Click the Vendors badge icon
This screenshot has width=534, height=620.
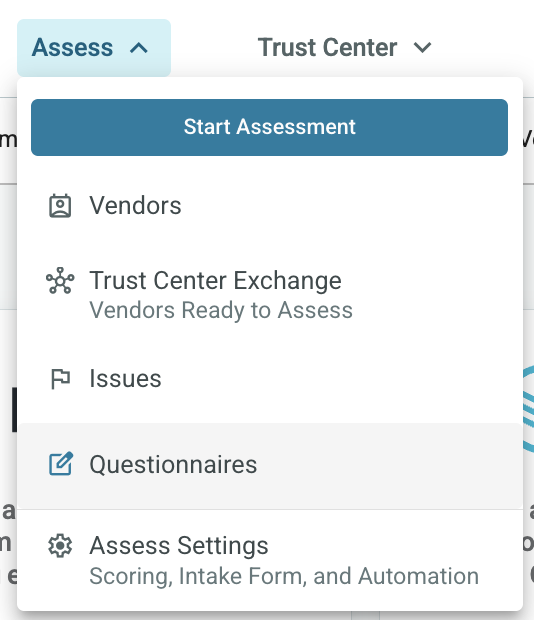click(60, 206)
